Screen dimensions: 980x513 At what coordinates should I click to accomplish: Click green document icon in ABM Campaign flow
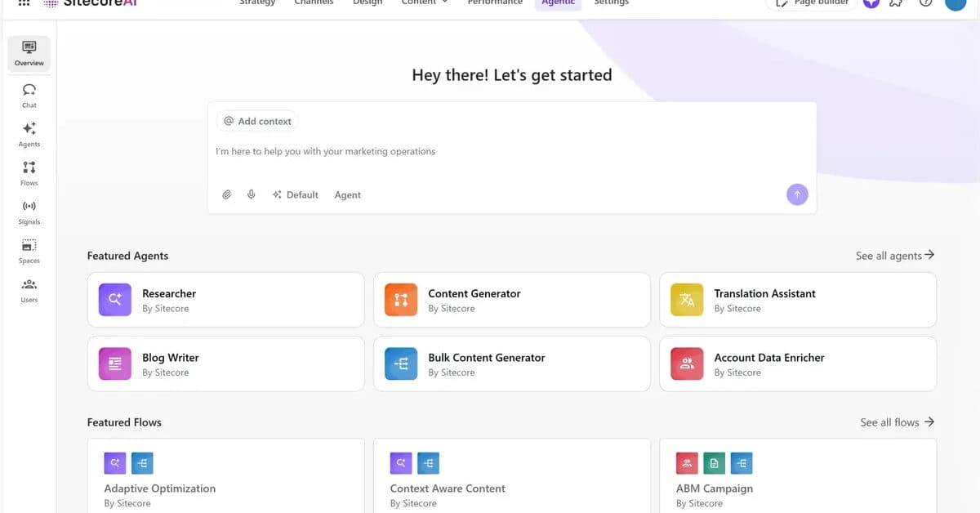pos(714,463)
